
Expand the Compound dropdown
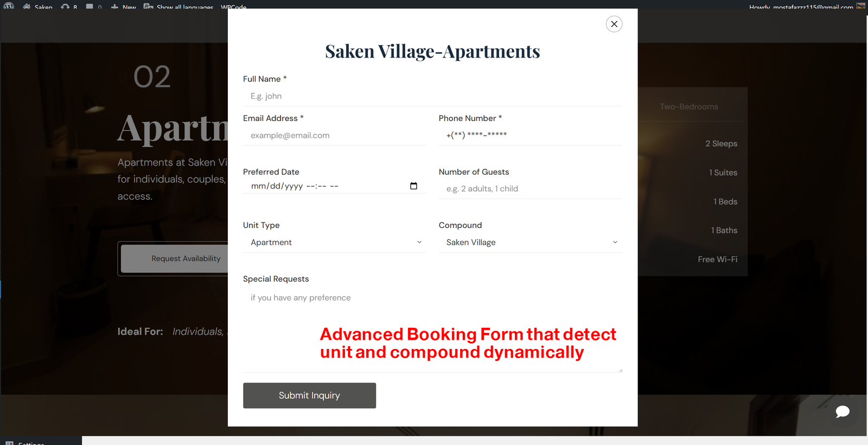click(530, 243)
